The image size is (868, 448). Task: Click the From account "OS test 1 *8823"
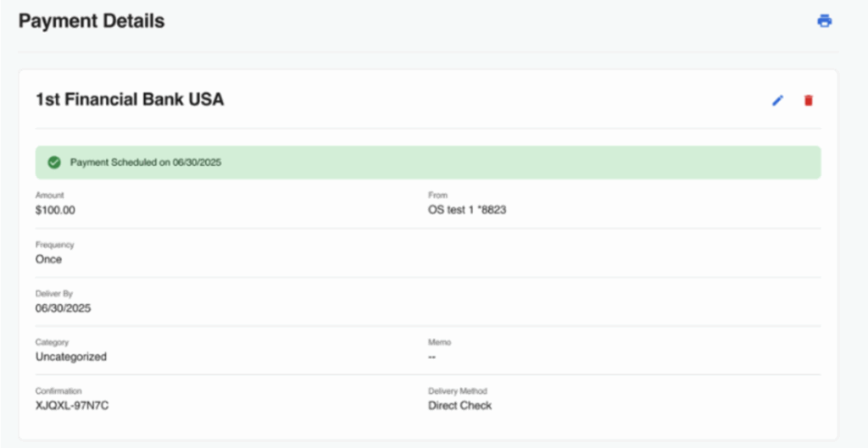coord(467,210)
